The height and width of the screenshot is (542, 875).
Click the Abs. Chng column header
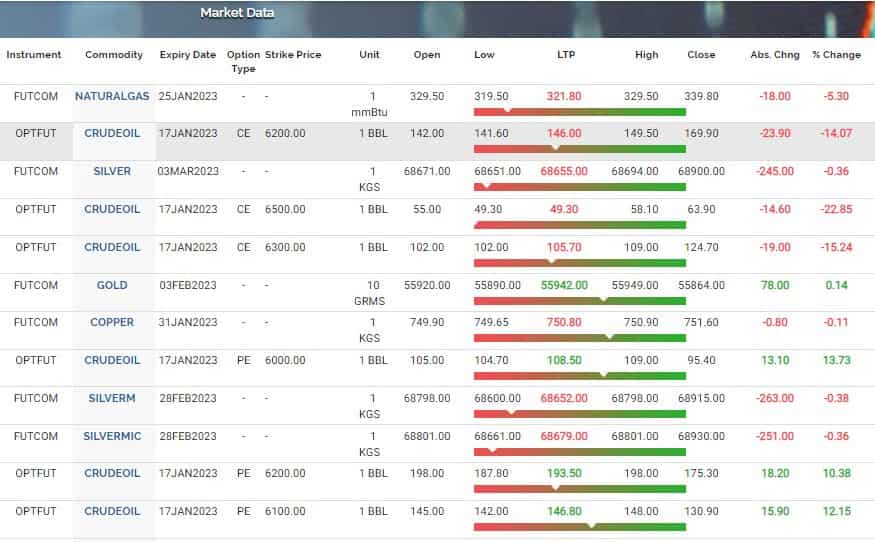coord(774,55)
